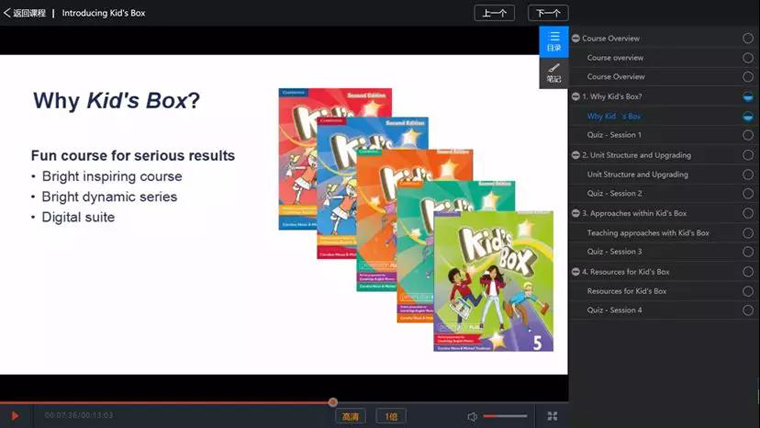Click the elapsed time display in player
The height and width of the screenshot is (428, 760).
pos(61,415)
